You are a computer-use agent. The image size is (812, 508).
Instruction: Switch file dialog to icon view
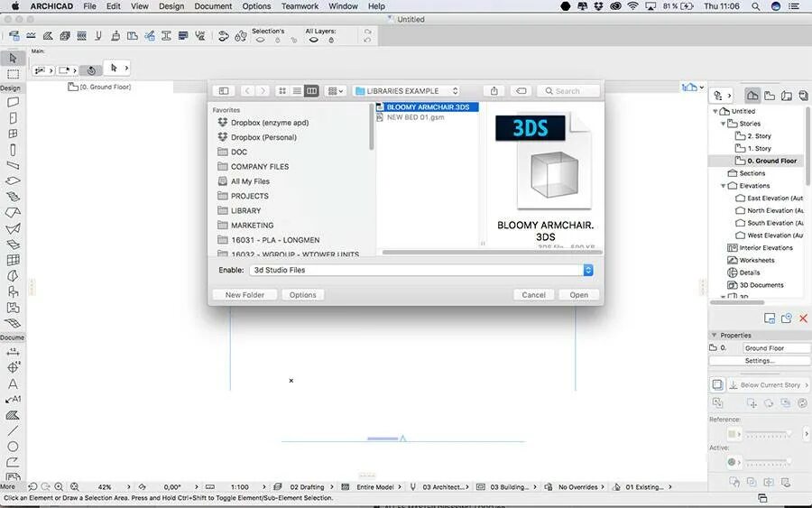click(x=282, y=90)
